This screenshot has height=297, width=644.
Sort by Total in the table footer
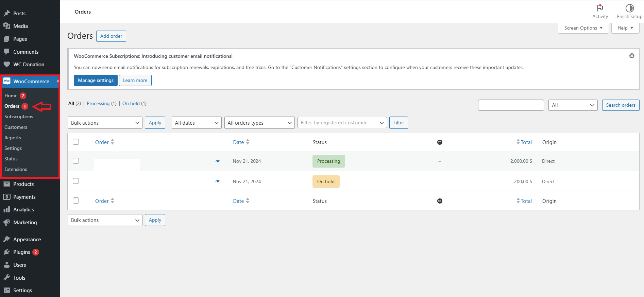tap(524, 201)
